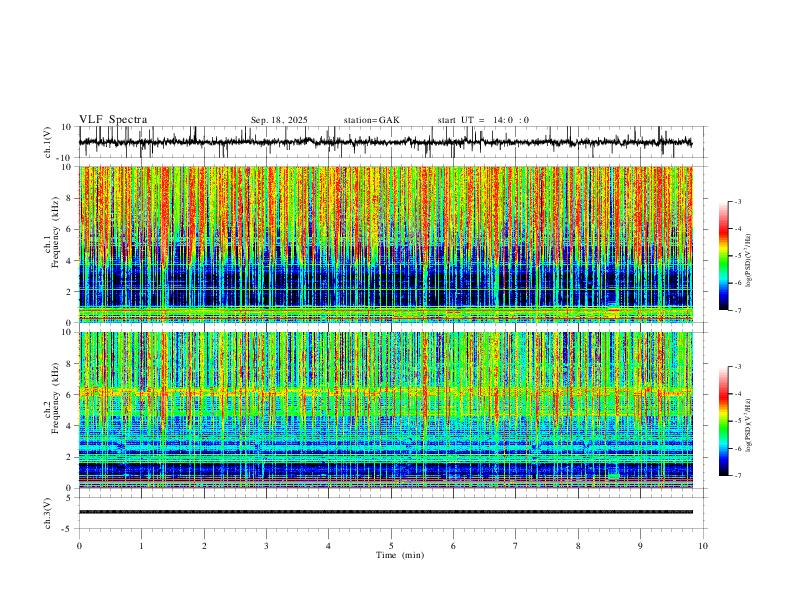Image resolution: width=792 pixels, height=612 pixels.
Task: Click time axis tick label "9"
Action: (640, 546)
